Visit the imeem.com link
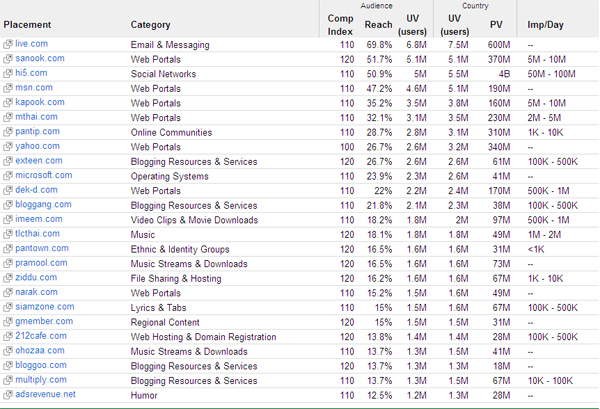The image size is (600, 409). 39,219
